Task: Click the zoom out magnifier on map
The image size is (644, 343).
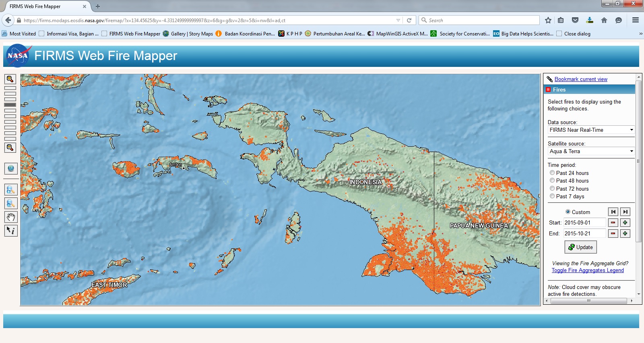Action: click(x=10, y=148)
